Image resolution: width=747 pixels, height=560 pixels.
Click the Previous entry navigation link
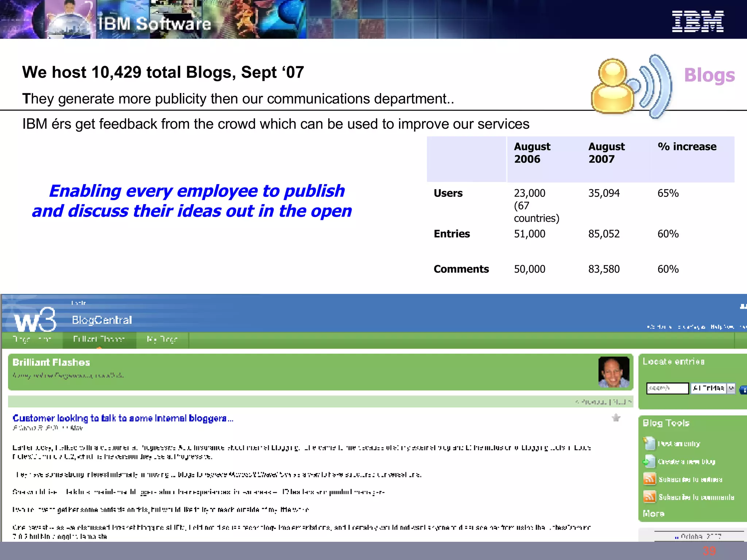coord(592,402)
